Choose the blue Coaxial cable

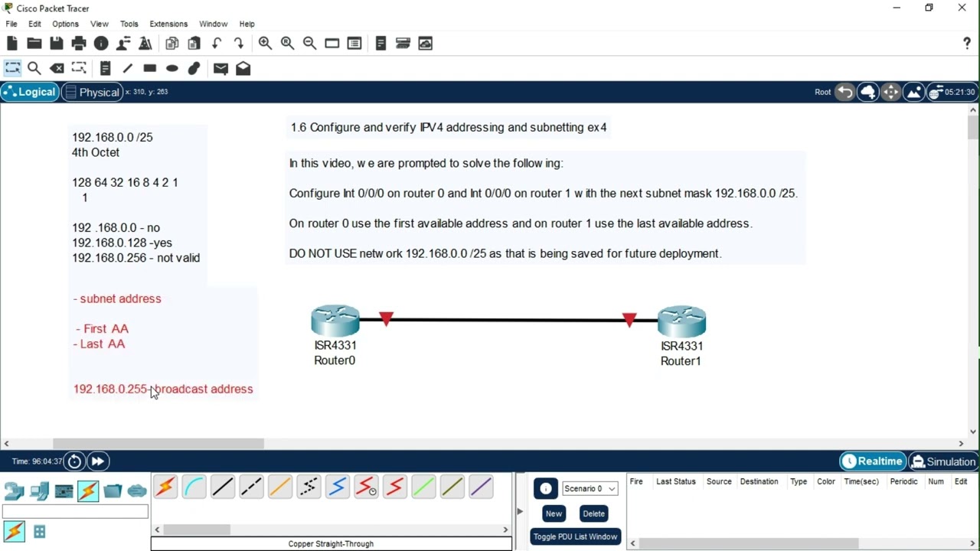pos(338,487)
